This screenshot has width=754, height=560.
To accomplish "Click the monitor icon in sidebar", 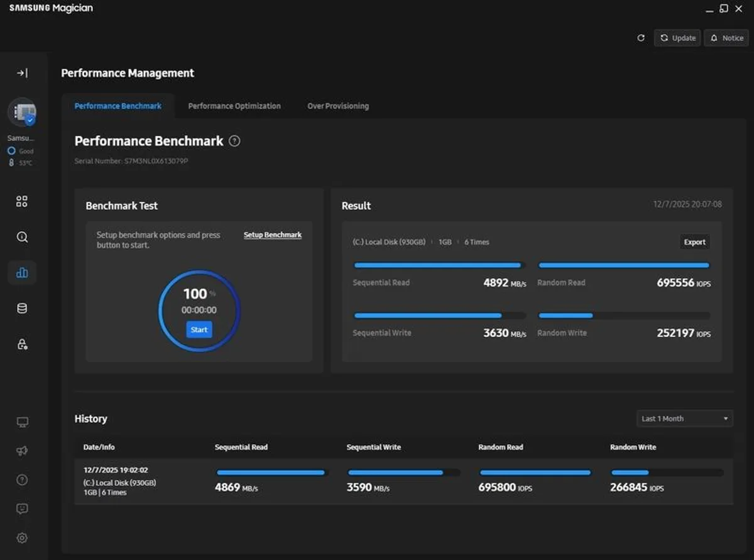I will tap(22, 422).
